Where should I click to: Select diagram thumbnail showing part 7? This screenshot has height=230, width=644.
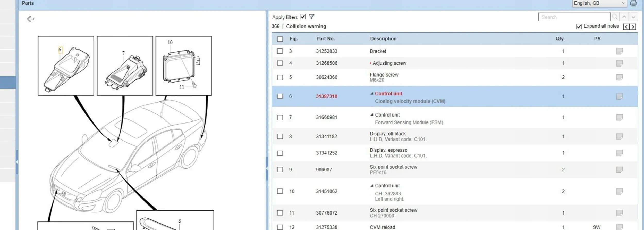click(x=125, y=66)
